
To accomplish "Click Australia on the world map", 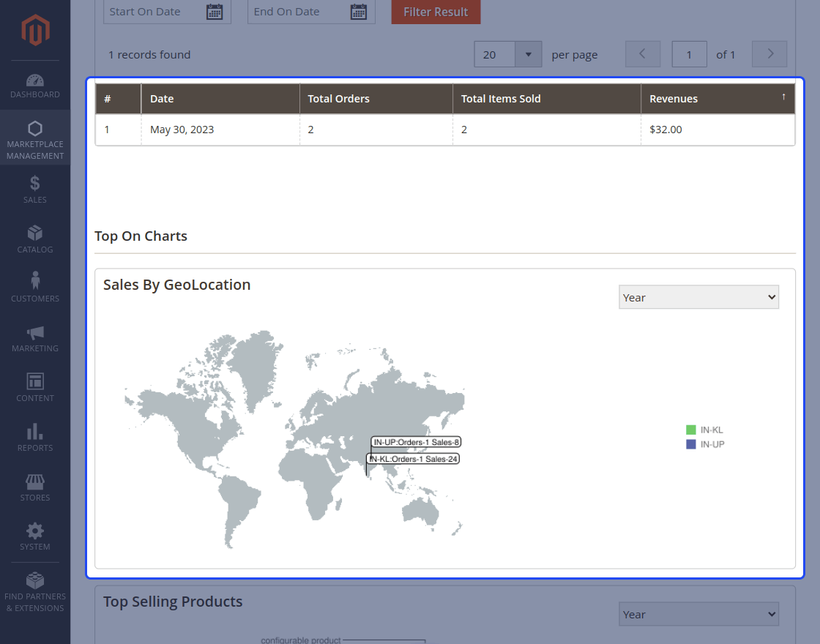I will click(x=421, y=511).
